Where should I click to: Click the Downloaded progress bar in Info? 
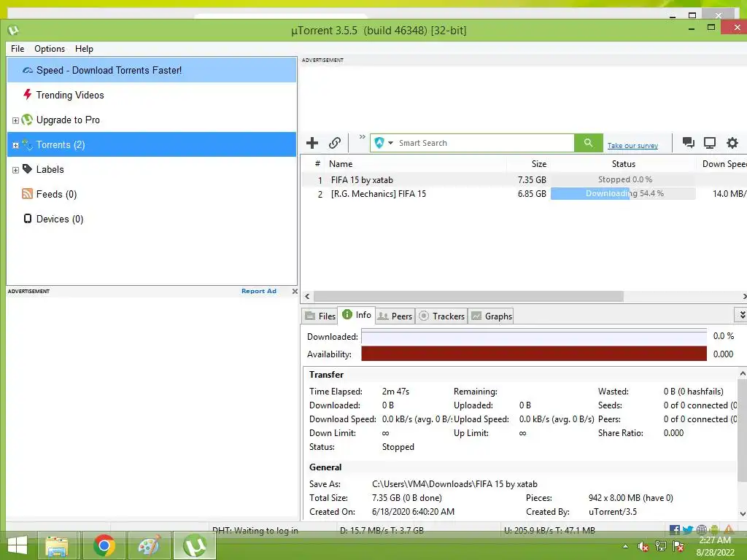click(533, 336)
